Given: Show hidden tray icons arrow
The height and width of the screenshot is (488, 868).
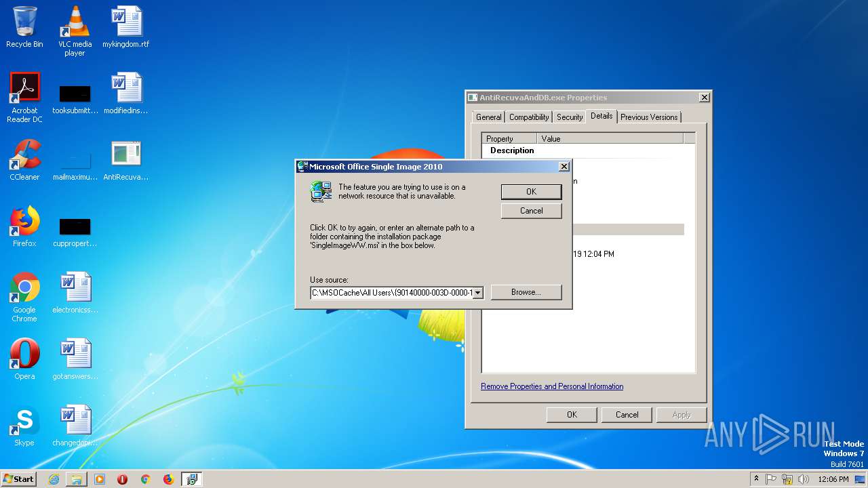Looking at the screenshot, I should point(756,479).
